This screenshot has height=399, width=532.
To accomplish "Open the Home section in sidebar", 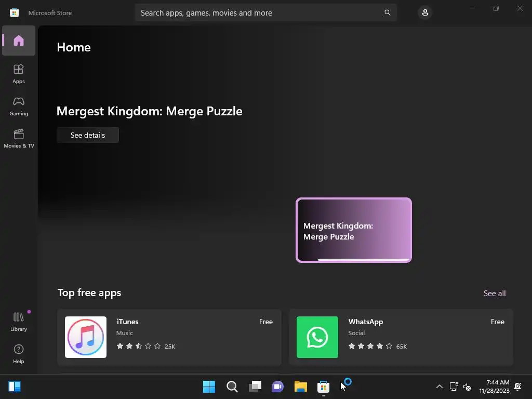I will [19, 41].
